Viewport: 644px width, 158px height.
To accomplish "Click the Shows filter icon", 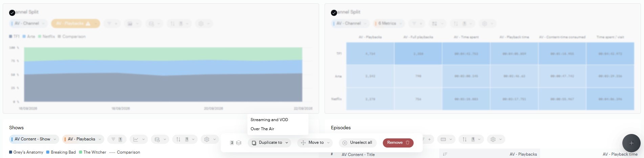I will (113, 139).
